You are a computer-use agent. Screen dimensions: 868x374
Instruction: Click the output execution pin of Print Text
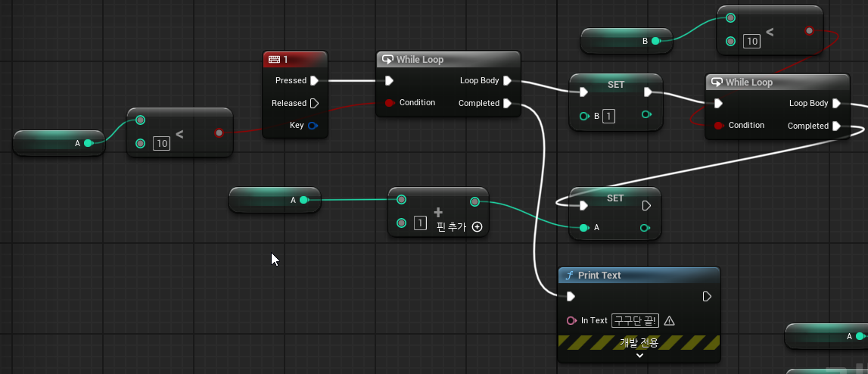point(707,297)
